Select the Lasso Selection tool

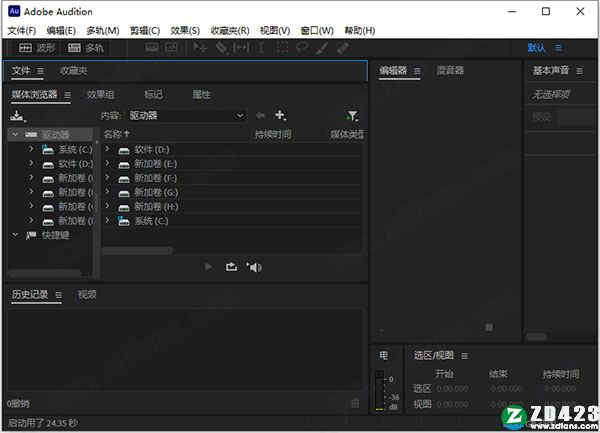[302, 48]
